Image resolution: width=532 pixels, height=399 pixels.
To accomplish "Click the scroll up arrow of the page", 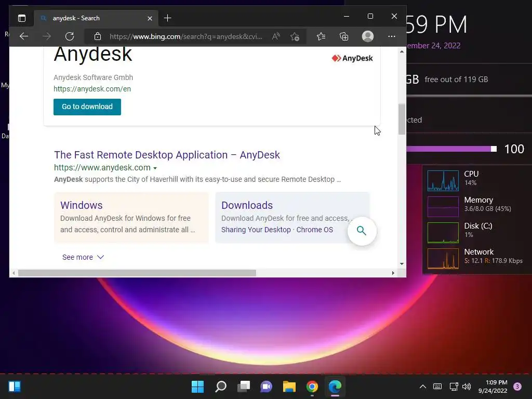I will 402,51.
